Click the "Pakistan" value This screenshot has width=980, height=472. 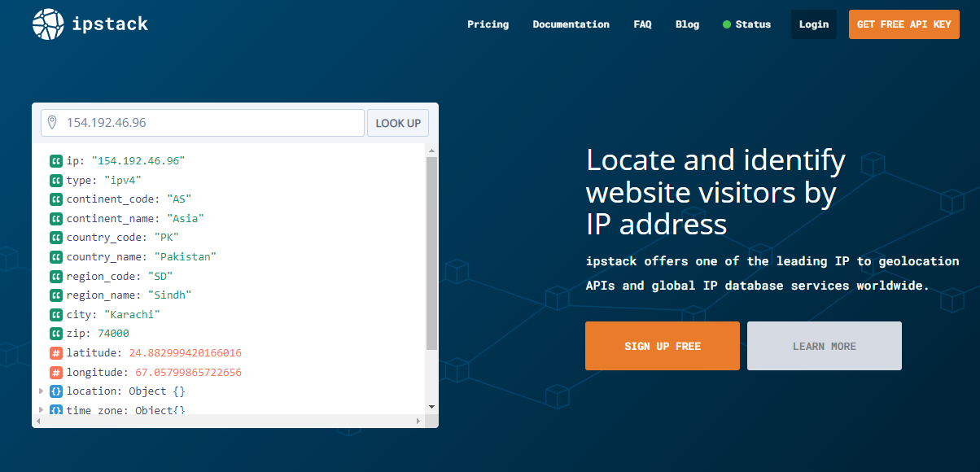pos(186,257)
